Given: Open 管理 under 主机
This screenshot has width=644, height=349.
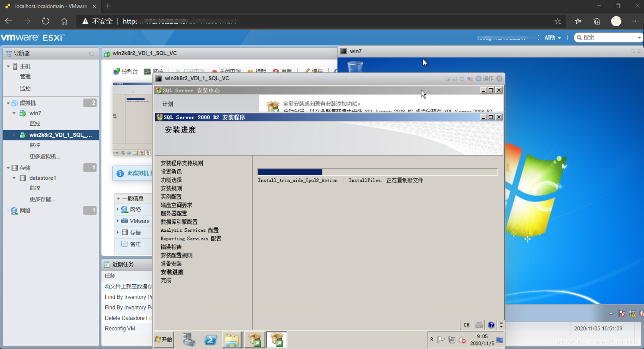Looking at the screenshot, I should pyautogui.click(x=25, y=76).
